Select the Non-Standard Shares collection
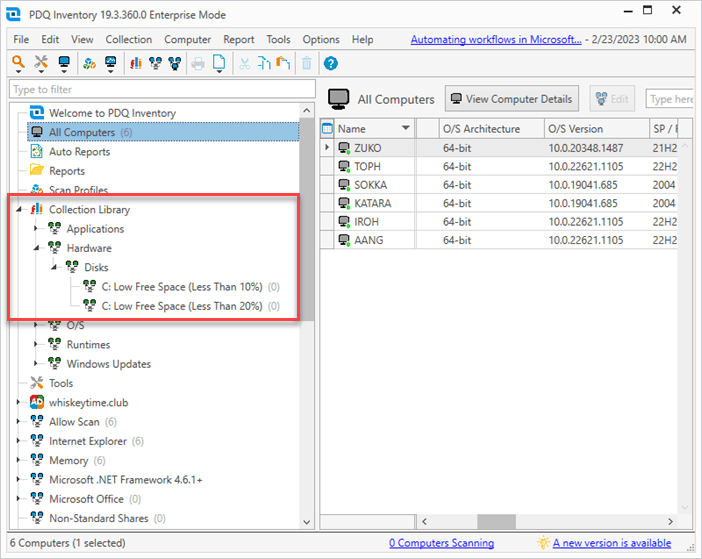702x559 pixels. coord(98,518)
